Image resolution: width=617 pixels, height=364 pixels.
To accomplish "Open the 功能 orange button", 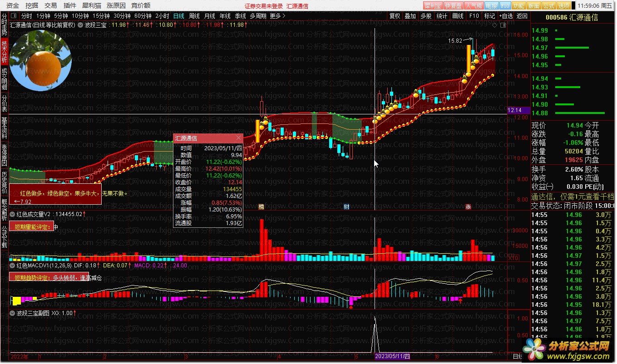I will [x=519, y=6].
